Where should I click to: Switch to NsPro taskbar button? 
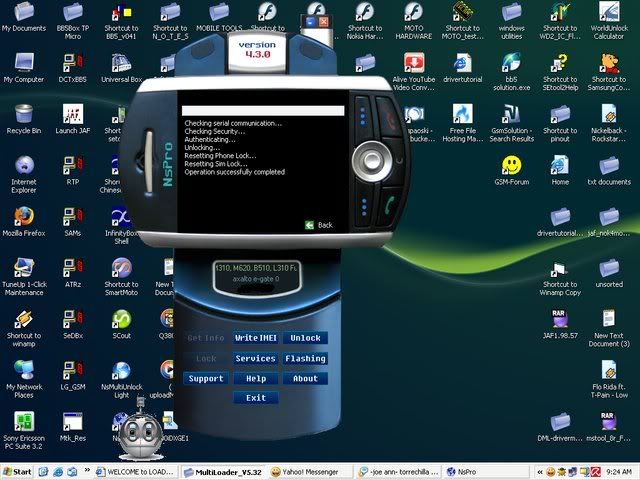(x=484, y=472)
